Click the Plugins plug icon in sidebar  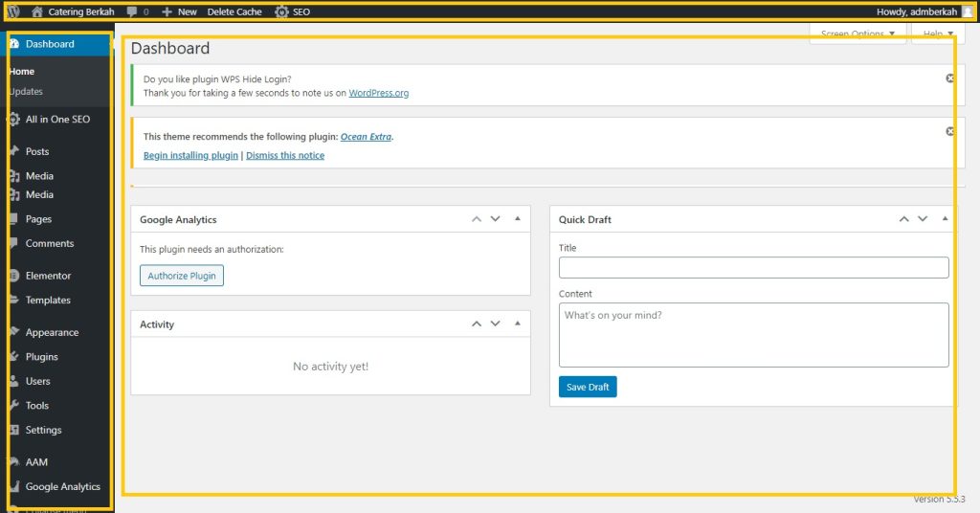[14, 356]
